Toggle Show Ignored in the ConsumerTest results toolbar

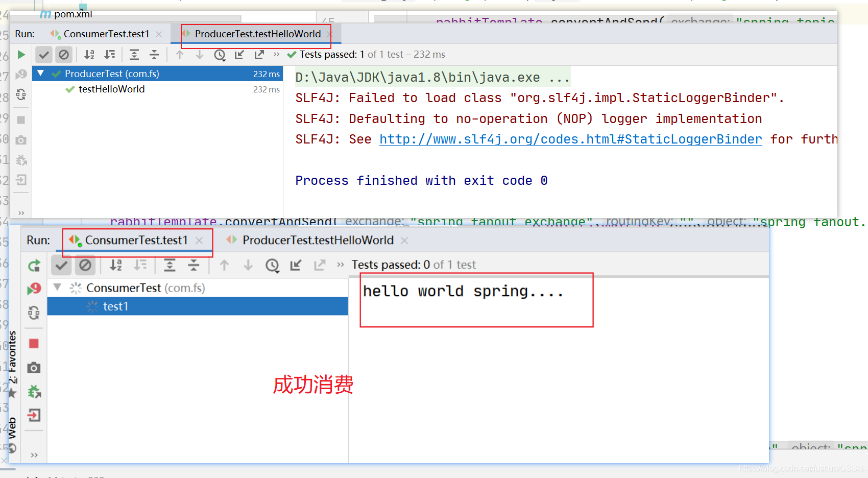pos(85,265)
